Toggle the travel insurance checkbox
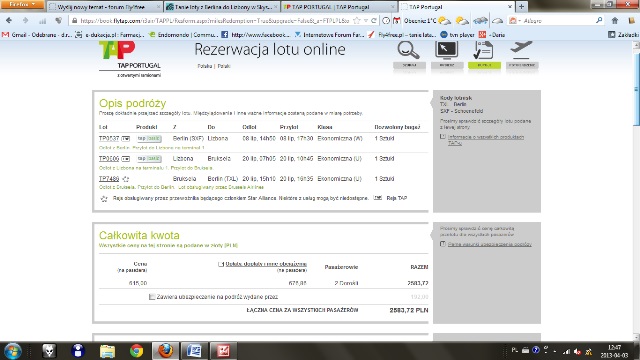This screenshot has height=360, width=640. (152, 297)
